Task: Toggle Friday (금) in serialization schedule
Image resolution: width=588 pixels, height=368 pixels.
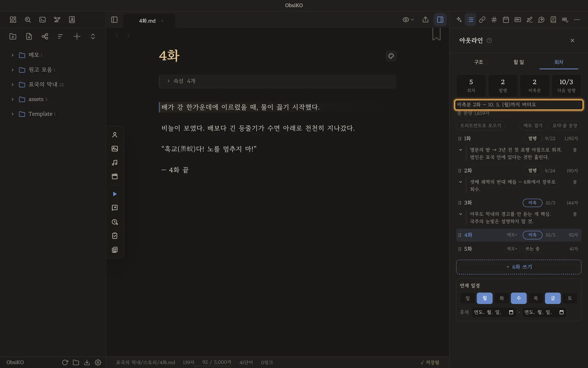Action: click(x=553, y=298)
